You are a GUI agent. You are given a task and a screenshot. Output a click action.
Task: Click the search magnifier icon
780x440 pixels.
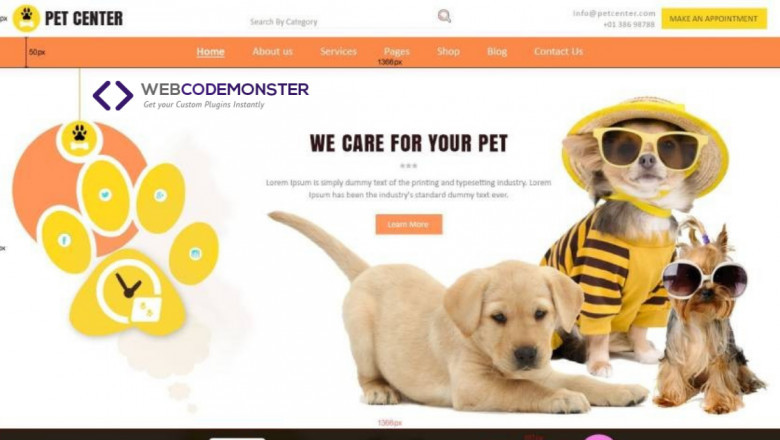(444, 16)
